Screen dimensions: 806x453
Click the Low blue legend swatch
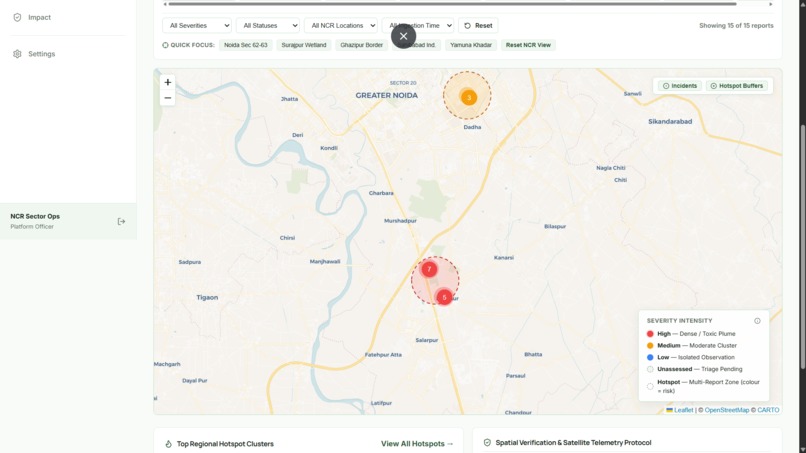[x=650, y=357]
